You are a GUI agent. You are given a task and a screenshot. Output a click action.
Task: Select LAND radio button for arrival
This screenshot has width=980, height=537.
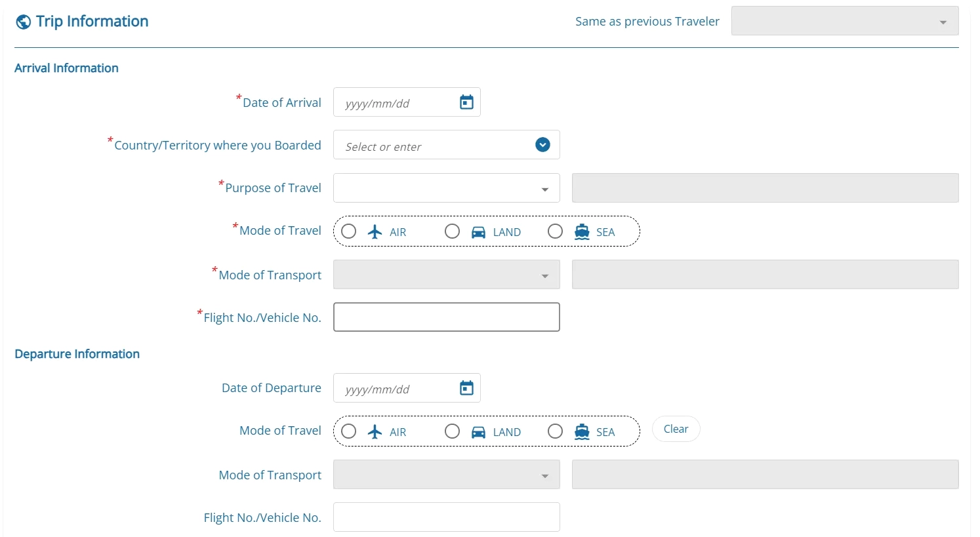click(452, 231)
